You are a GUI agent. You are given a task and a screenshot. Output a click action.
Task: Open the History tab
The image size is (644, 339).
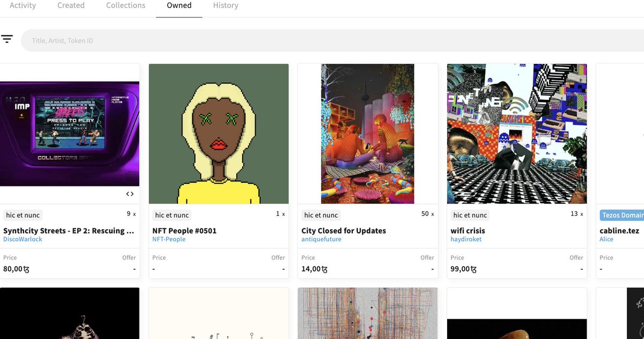tap(225, 5)
